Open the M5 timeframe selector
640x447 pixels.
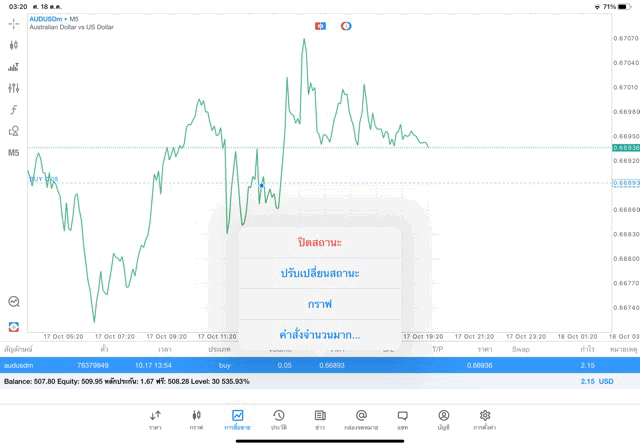pyautogui.click(x=13, y=153)
